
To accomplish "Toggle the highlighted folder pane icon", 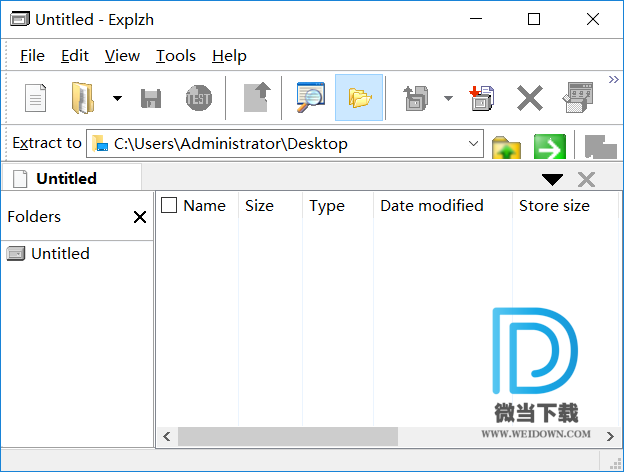I will pyautogui.click(x=359, y=98).
